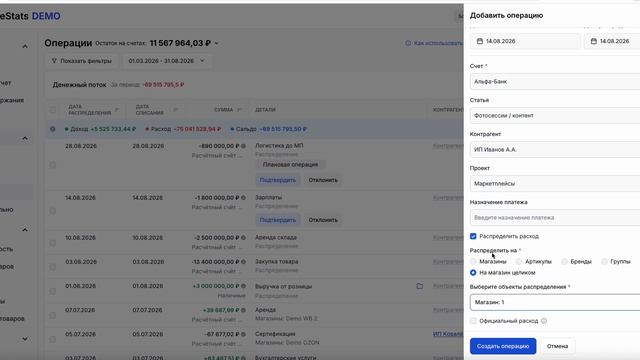Click the info icon beside -890 000,00 ₽
Screen dimensions: 640x360
pos(243,146)
